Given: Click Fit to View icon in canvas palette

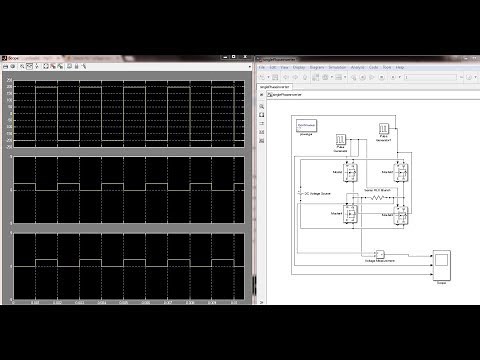Looking at the screenshot, I should point(262,115).
